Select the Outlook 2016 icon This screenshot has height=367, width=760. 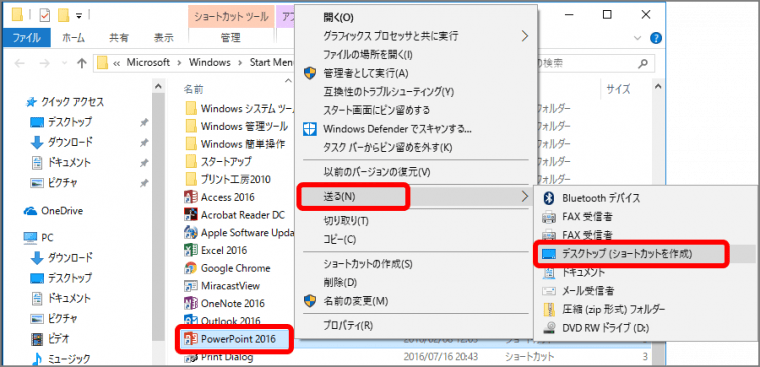click(x=191, y=320)
